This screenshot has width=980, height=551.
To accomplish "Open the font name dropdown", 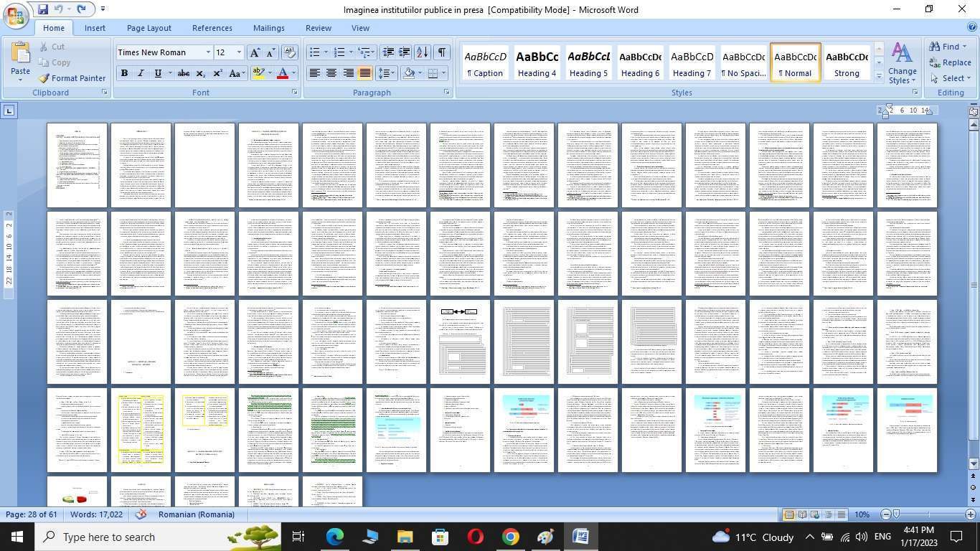I will pyautogui.click(x=208, y=52).
